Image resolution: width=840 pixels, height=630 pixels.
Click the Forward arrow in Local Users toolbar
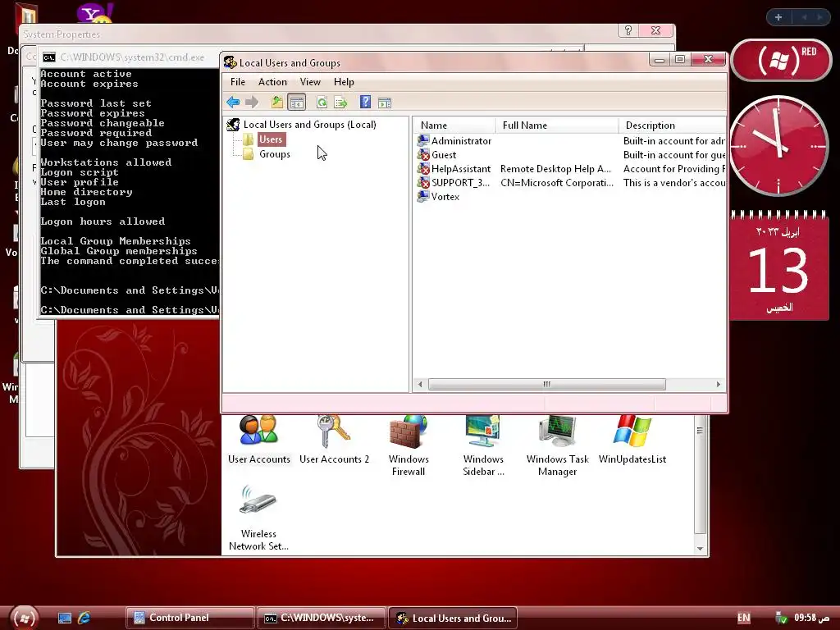click(x=252, y=102)
